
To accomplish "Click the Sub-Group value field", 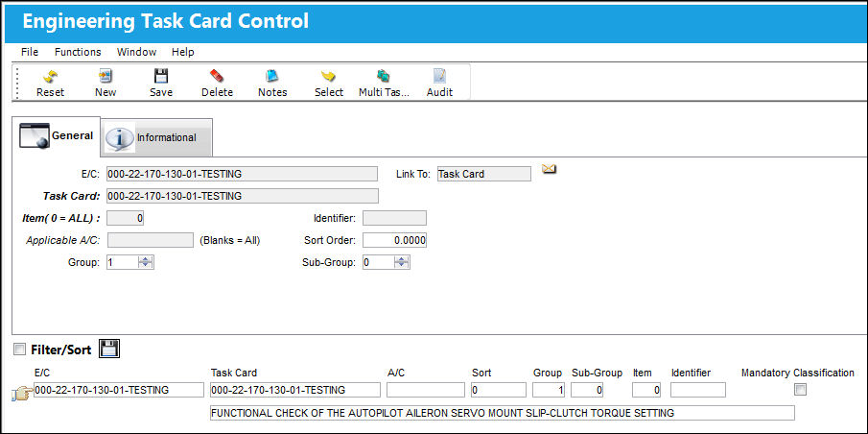I will [379, 262].
